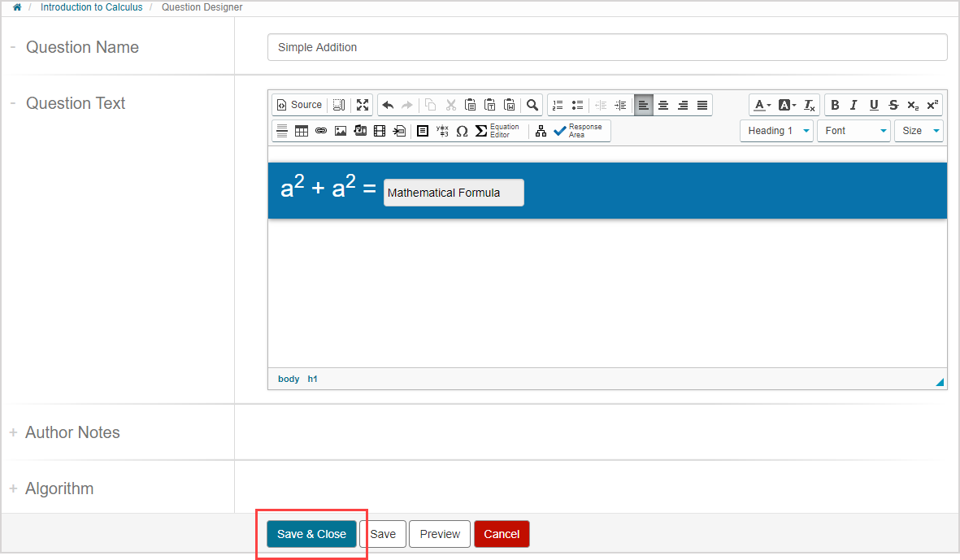Toggle Bold formatting

[x=835, y=105]
